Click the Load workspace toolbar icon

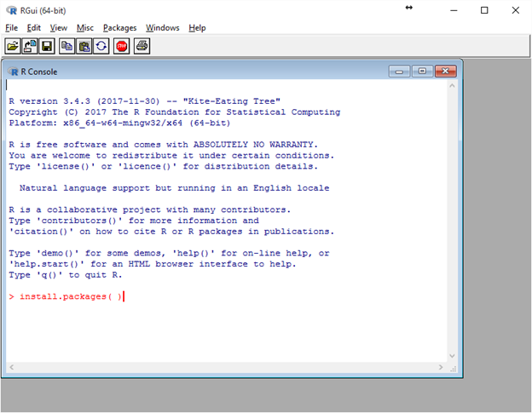click(x=30, y=46)
